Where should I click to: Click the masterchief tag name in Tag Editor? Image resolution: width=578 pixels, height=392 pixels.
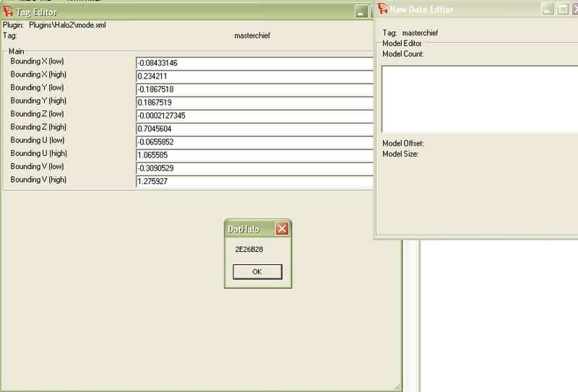pos(252,35)
